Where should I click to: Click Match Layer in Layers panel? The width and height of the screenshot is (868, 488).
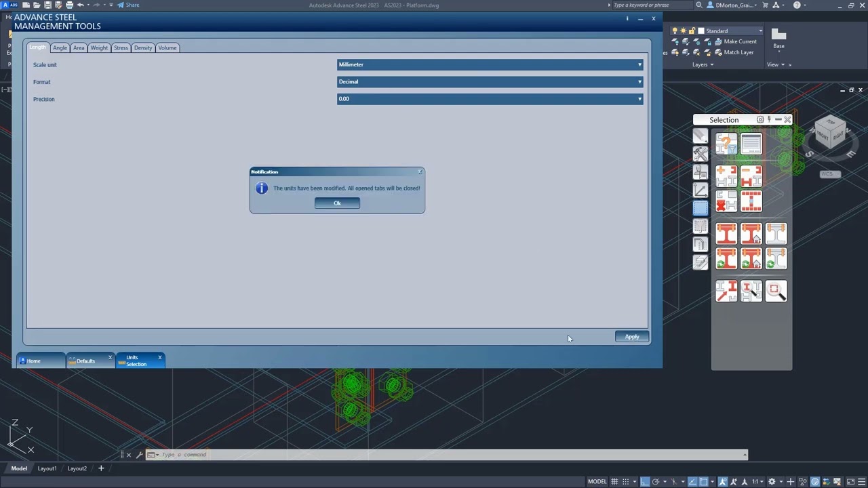(734, 52)
